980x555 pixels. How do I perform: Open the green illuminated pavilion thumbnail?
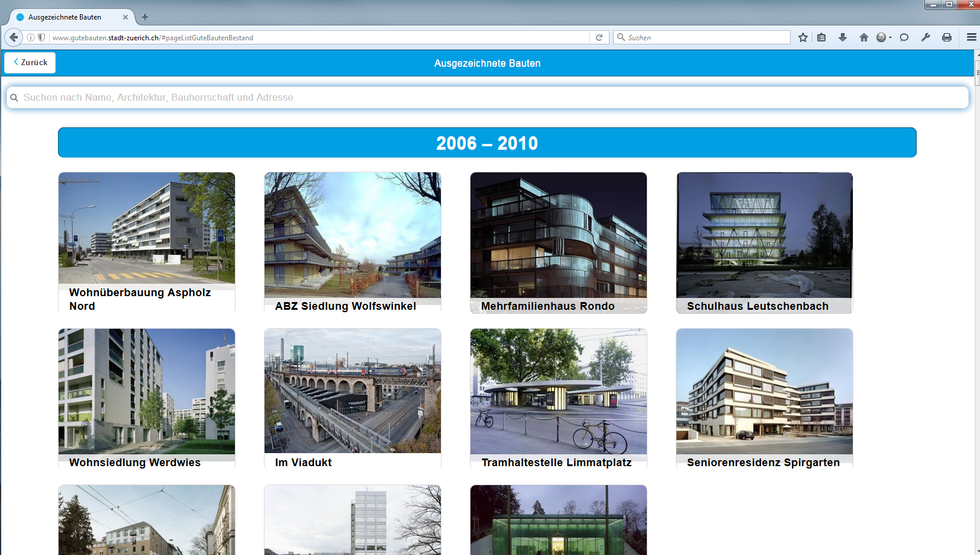[x=559, y=520]
